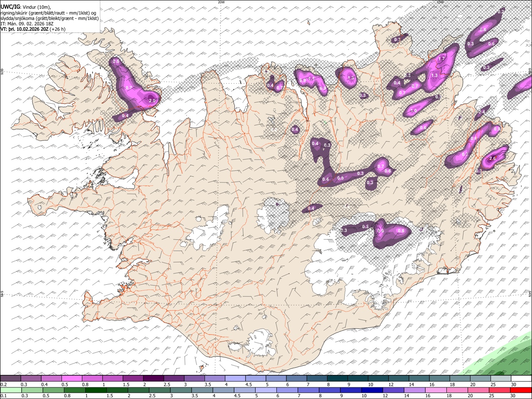532x399 pixels.
Task: Click the light pink 16 swatch in rain scale
Action: coord(435,390)
